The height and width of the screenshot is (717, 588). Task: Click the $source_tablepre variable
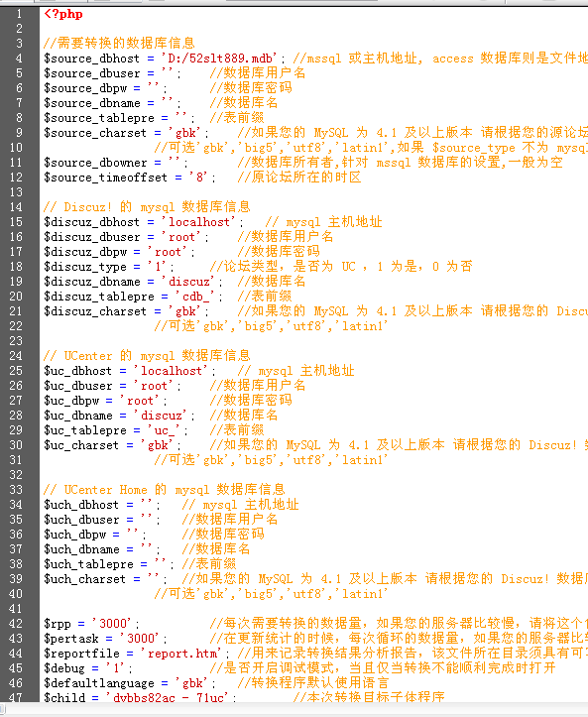tap(99, 118)
